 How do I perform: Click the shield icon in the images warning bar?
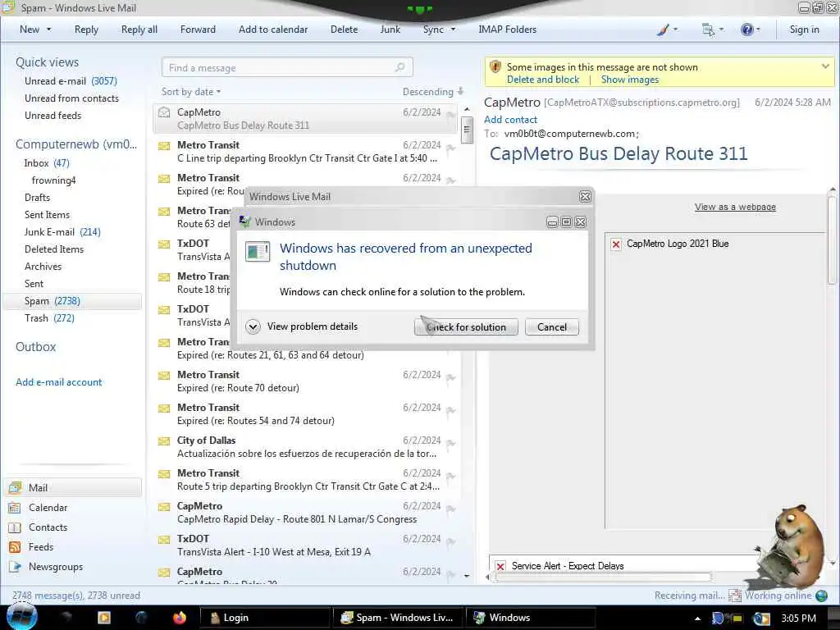pos(495,67)
